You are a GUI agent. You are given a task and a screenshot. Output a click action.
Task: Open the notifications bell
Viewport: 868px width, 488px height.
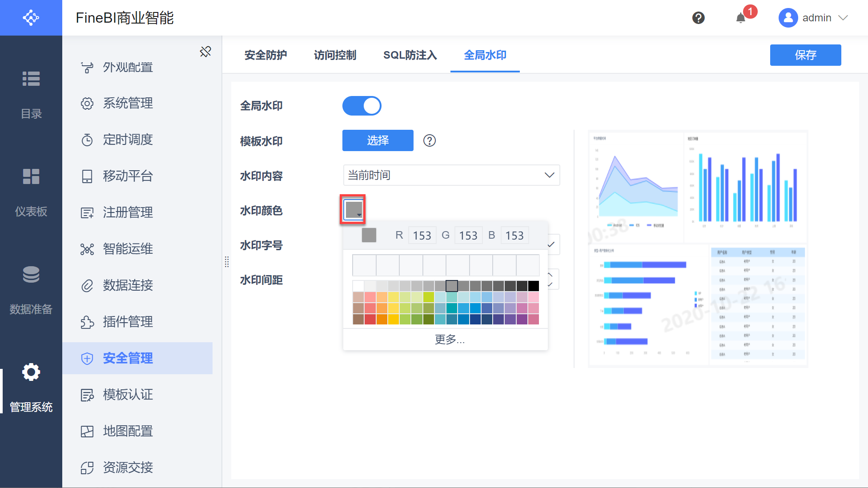[x=741, y=18]
